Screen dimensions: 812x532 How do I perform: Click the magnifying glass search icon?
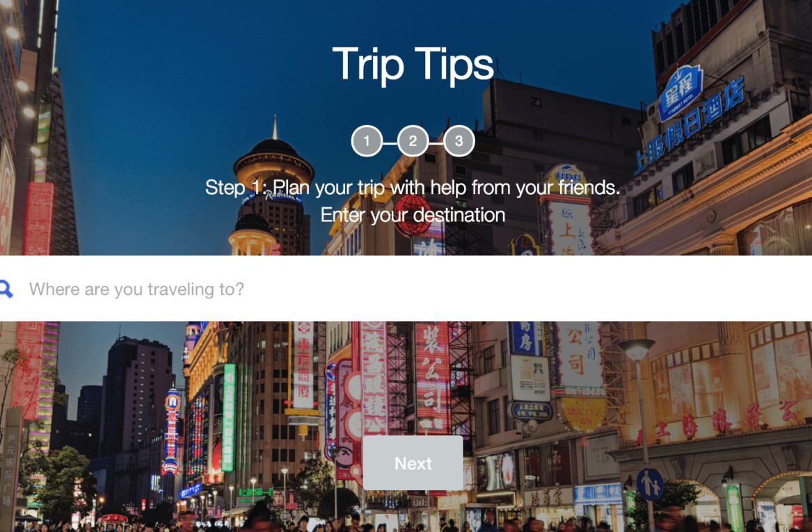coord(6,289)
